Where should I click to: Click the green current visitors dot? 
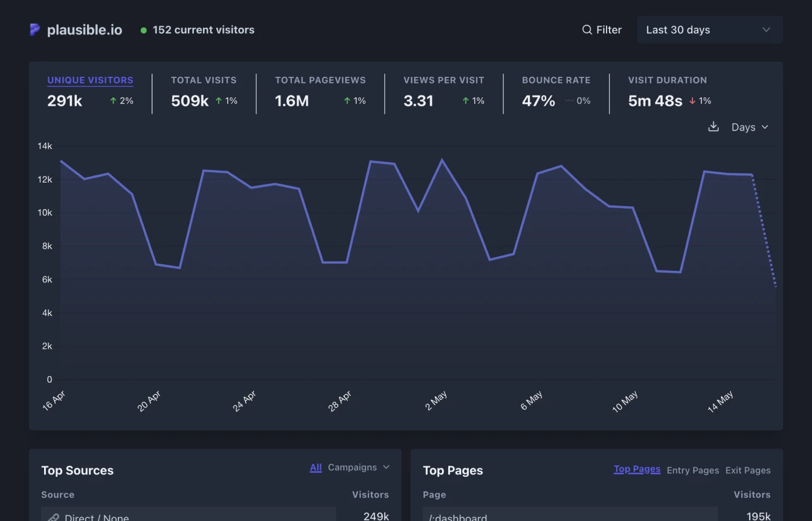tap(144, 30)
